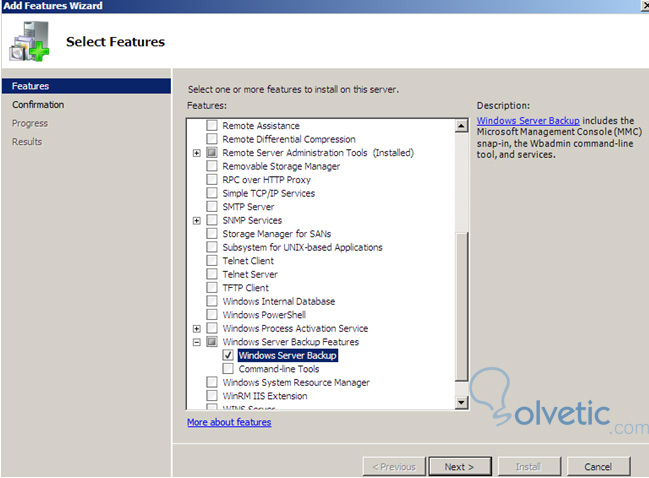Select Remote Server Administration Tools row label
The width and height of the screenshot is (649, 478).
click(318, 153)
